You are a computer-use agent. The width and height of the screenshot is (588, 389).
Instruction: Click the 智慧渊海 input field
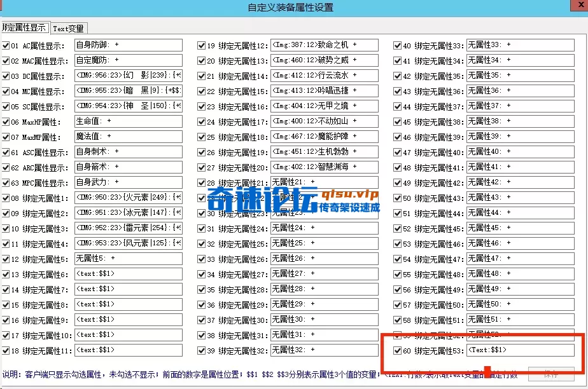coord(324,167)
